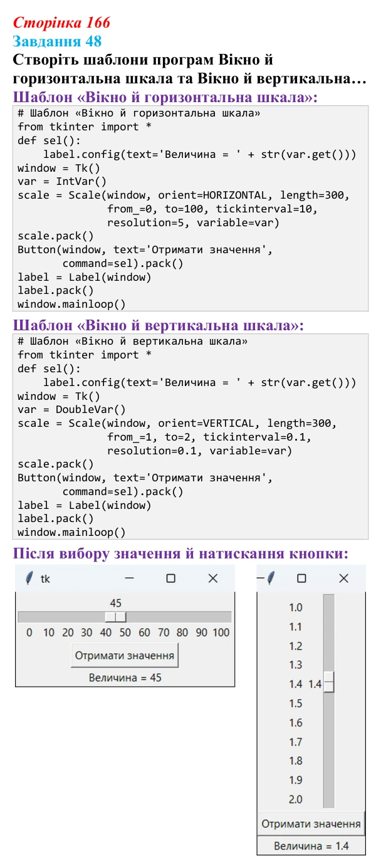Click tick label '0' on horizontal scale
Image resolution: width=381 pixels, height=868 pixels.
pyautogui.click(x=29, y=633)
